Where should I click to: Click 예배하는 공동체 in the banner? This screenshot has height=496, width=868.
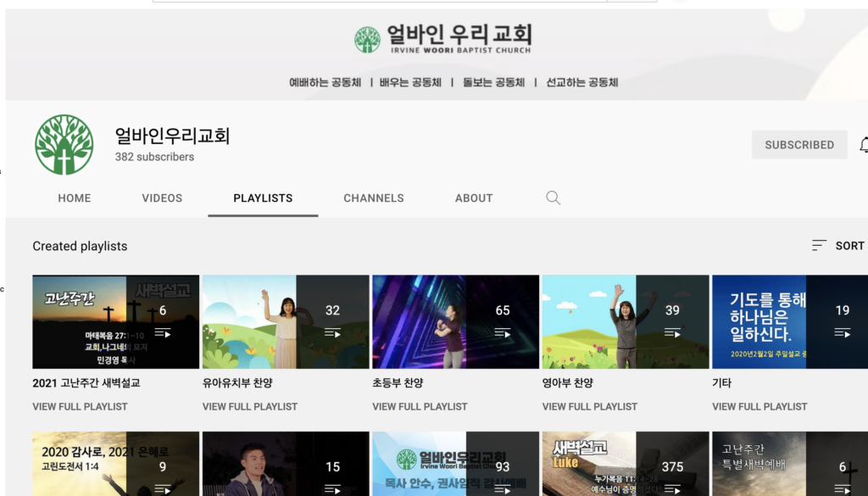(325, 82)
